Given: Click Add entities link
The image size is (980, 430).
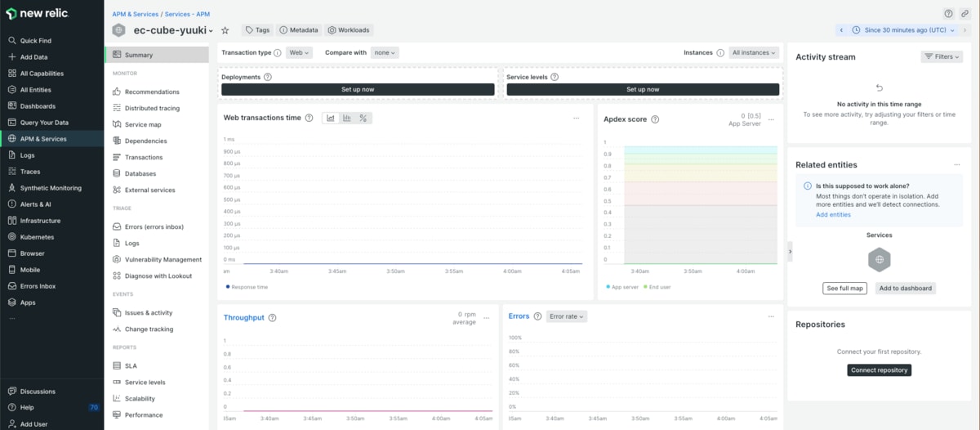Looking at the screenshot, I should click(x=833, y=215).
